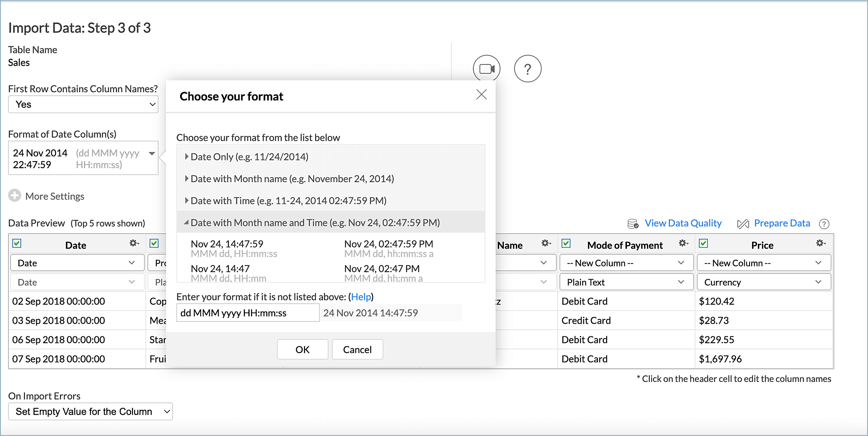
Task: Click the OK button to confirm format
Action: 302,349
